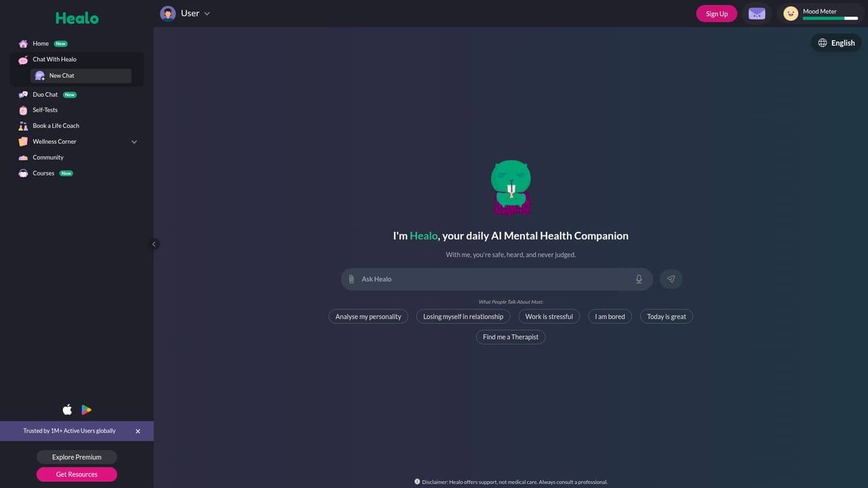This screenshot has height=488, width=868.
Task: Open the Community menu item
Action: click(48, 157)
